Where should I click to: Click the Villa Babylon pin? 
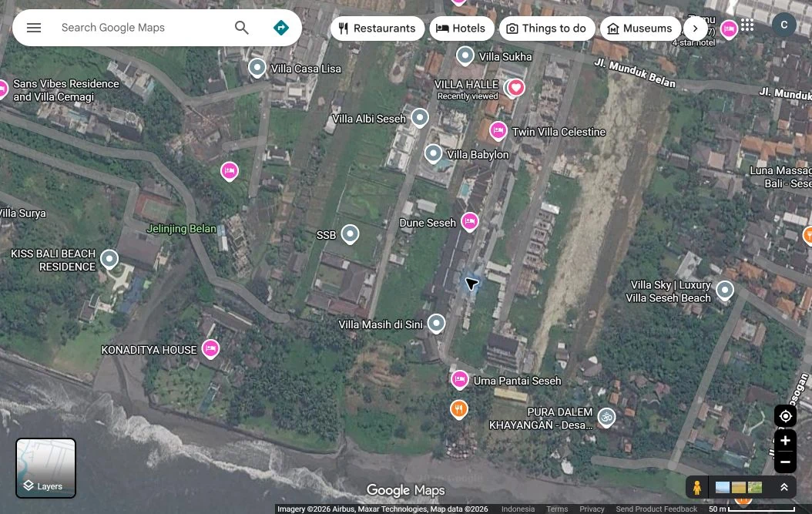pos(433,154)
